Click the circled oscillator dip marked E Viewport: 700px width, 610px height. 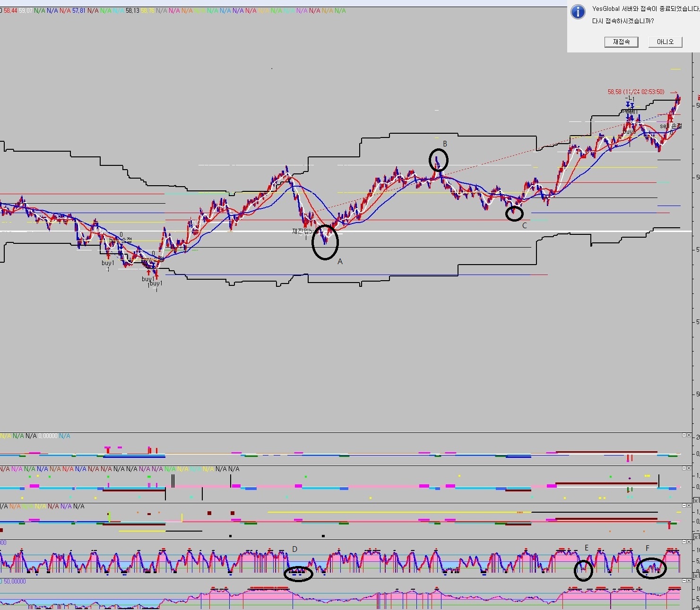[x=583, y=570]
